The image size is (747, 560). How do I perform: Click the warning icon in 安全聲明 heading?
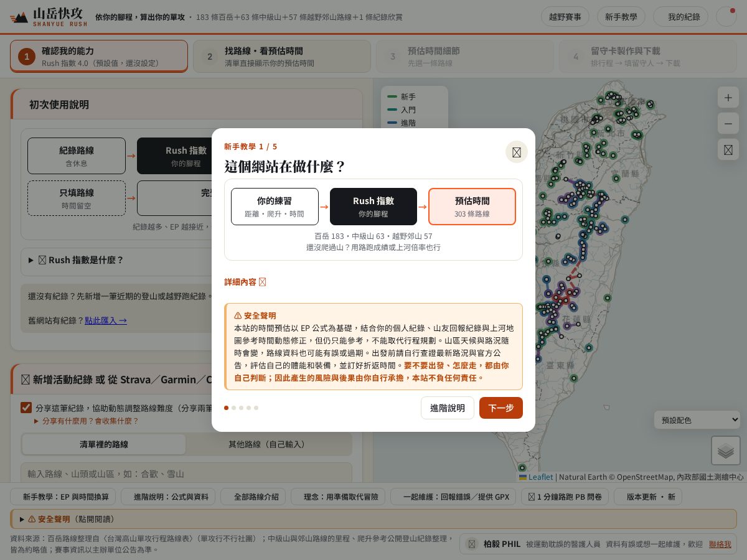(x=238, y=315)
